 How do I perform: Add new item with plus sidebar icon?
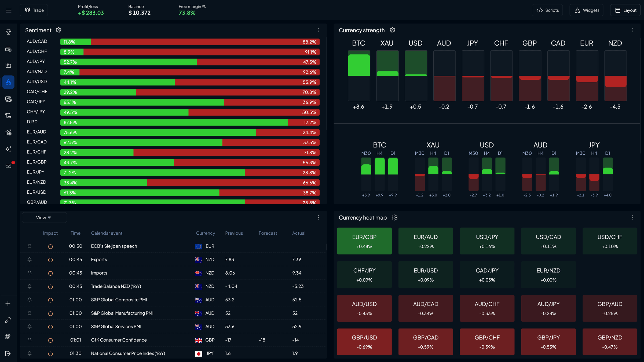pyautogui.click(x=8, y=304)
